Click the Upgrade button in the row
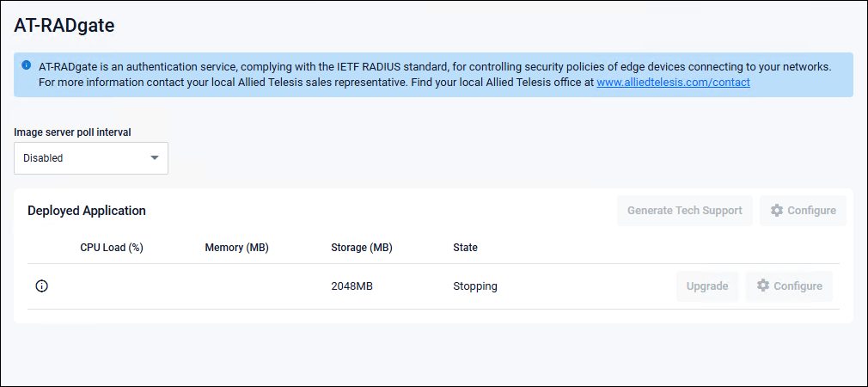868x387 pixels. (x=707, y=286)
